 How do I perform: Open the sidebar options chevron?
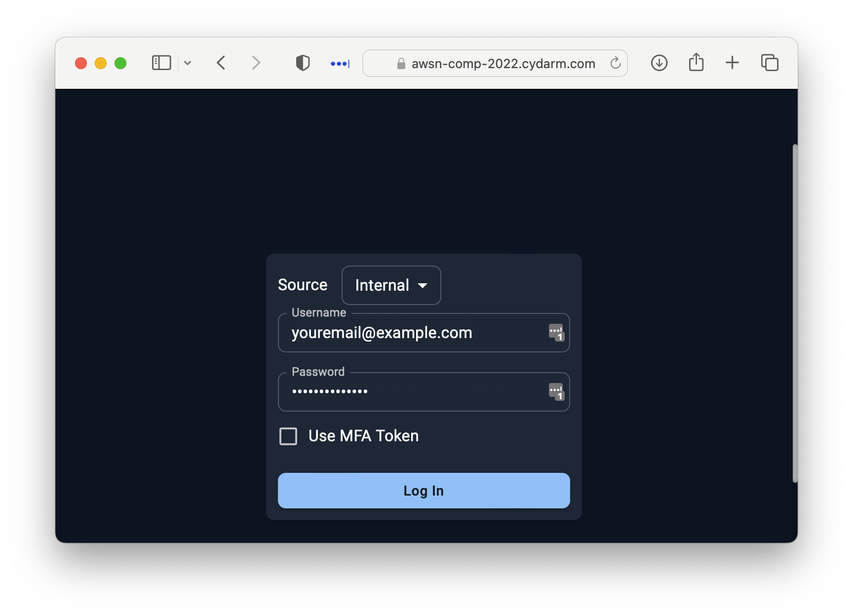[188, 63]
